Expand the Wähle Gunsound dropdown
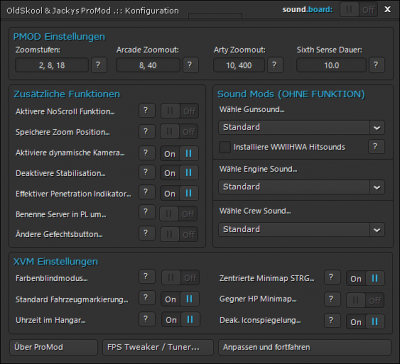Screen dimensions: 400x364 [x=301, y=127]
